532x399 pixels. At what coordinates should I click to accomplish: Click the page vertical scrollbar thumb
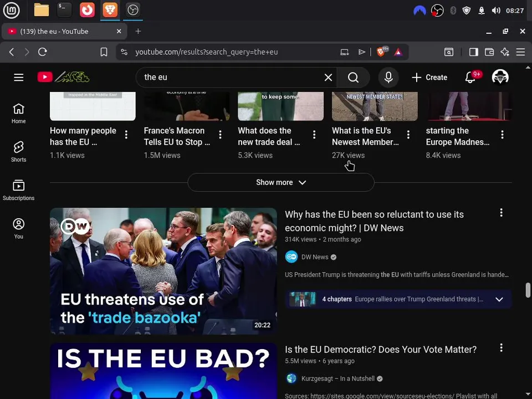(x=528, y=290)
